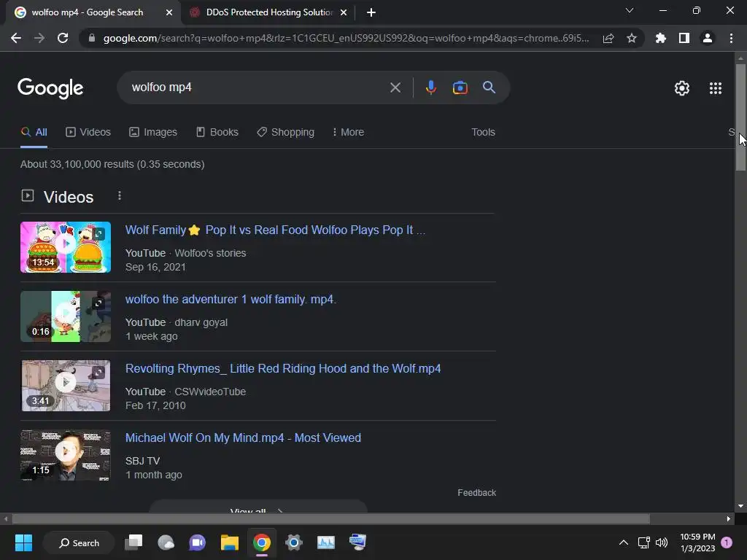Expand the More search filters menu
747x560 pixels.
(348, 132)
